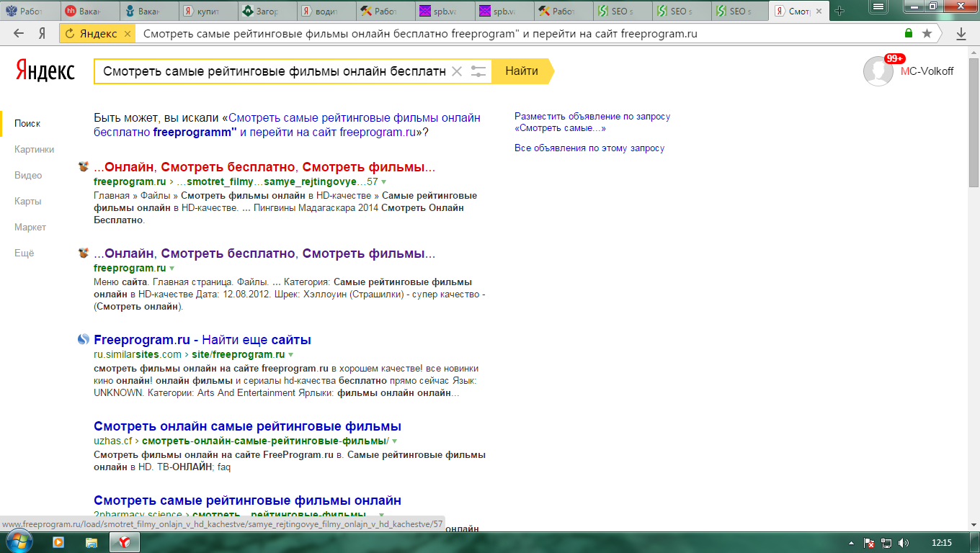980x553 pixels.
Task: Show hidden tray icons arrow
Action: coord(851,543)
